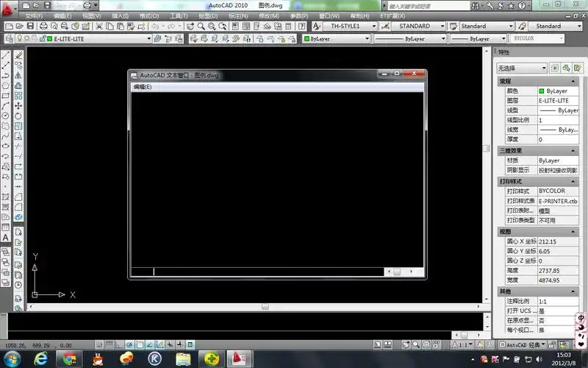Toggle Ortho Mode in status bar
This screenshot has width=588, height=368.
tap(119, 344)
